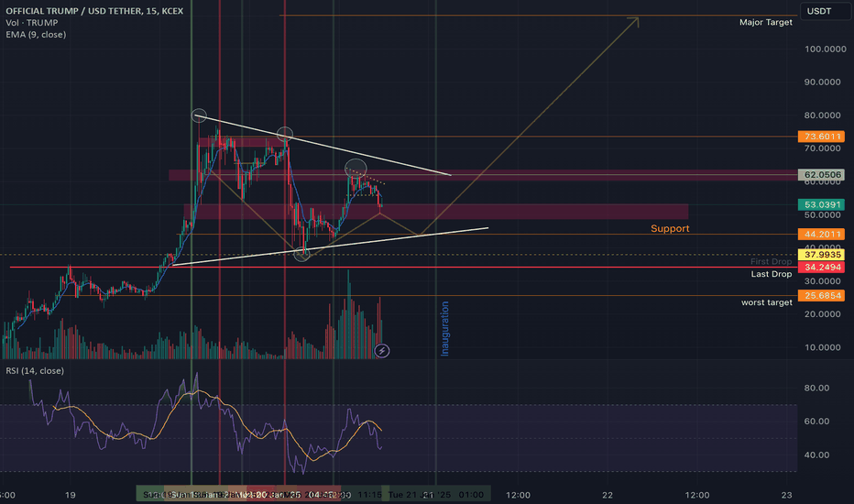Select the Last Drop text label
This screenshot has width=854, height=504.
772,274
